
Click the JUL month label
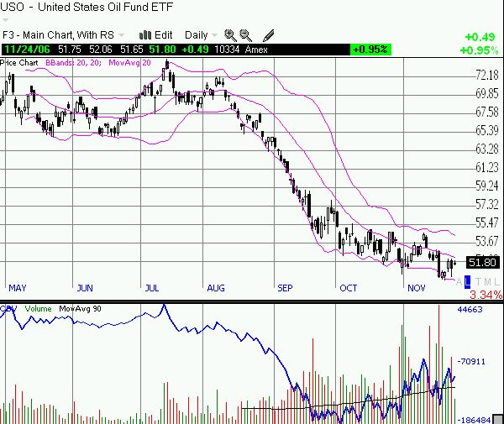pyautogui.click(x=152, y=288)
